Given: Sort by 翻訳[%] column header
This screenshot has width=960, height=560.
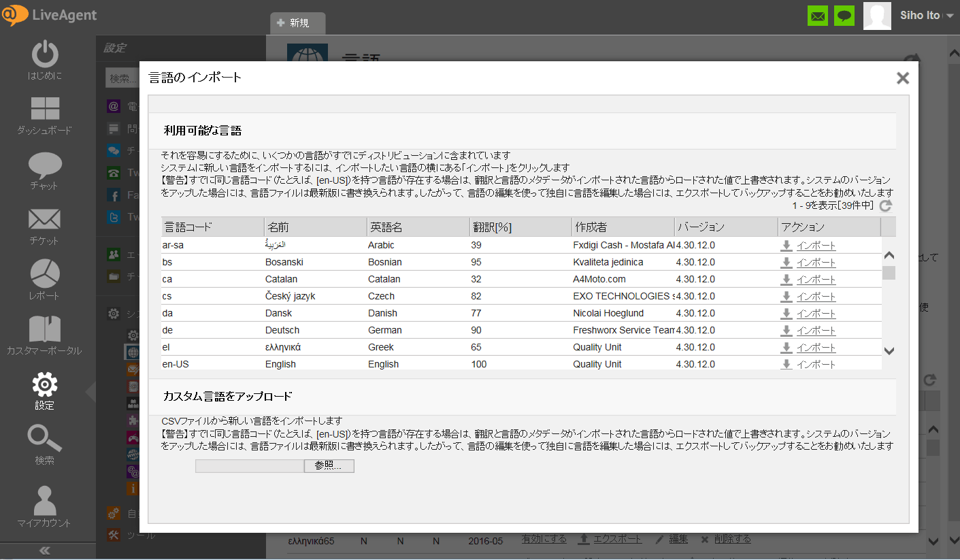Looking at the screenshot, I should pyautogui.click(x=521, y=227).
